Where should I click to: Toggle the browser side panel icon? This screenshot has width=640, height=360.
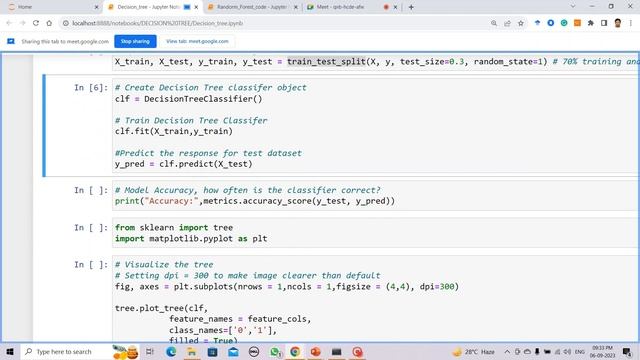604,23
